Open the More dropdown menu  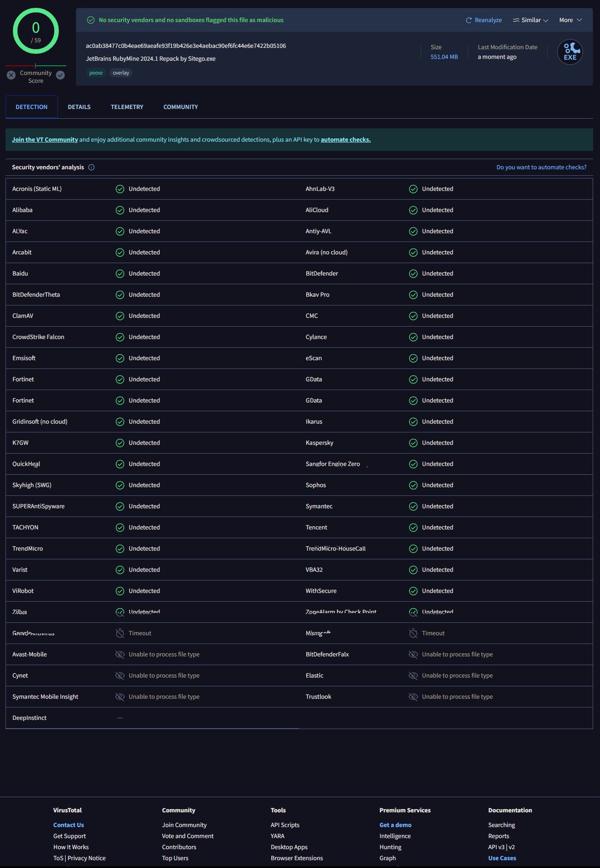coord(571,20)
